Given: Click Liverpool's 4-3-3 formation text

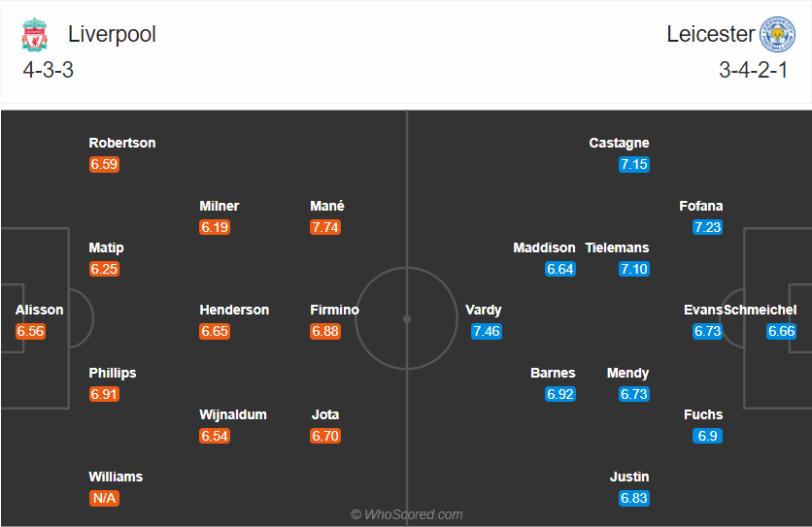Looking at the screenshot, I should (x=49, y=70).
